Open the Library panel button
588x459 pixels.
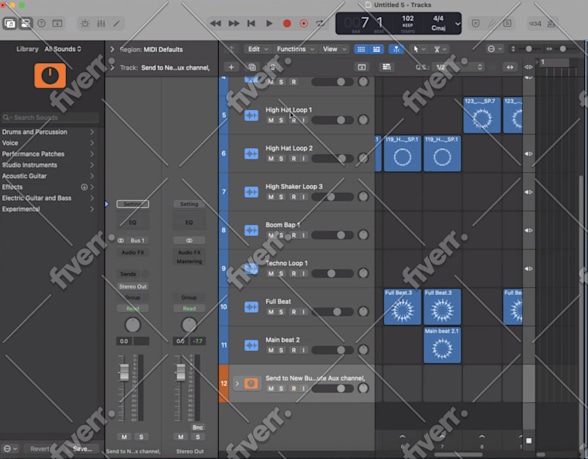[x=10, y=24]
